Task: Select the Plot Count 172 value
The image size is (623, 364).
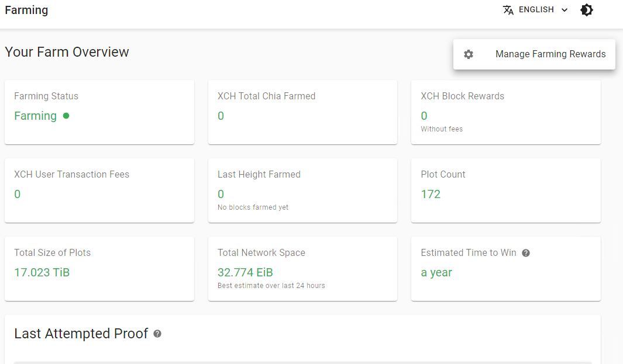Action: click(431, 194)
